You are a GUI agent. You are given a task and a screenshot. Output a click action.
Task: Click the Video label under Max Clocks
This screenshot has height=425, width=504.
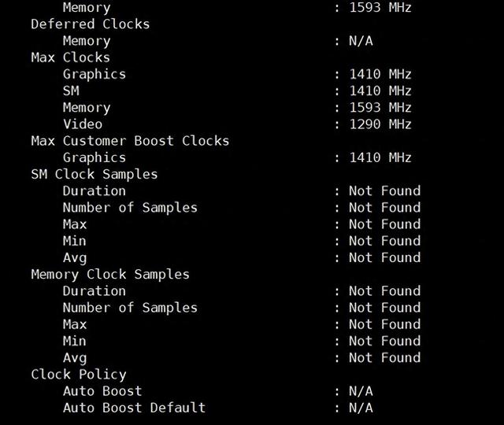tap(83, 124)
